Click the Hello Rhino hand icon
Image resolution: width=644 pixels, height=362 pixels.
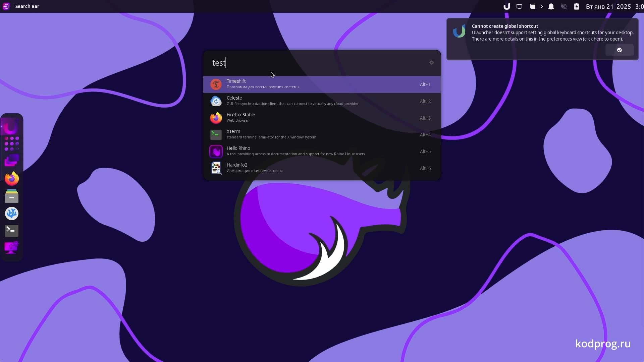coord(216,152)
